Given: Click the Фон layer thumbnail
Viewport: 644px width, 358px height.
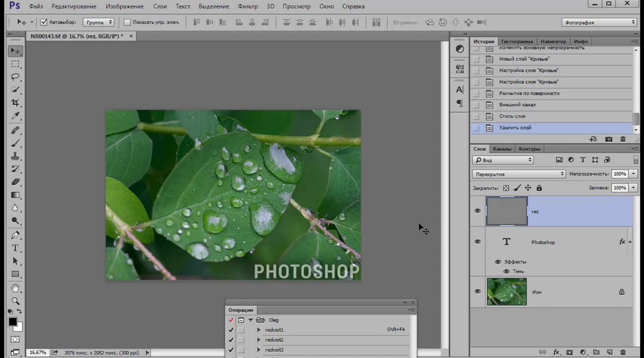Looking at the screenshot, I should [507, 291].
